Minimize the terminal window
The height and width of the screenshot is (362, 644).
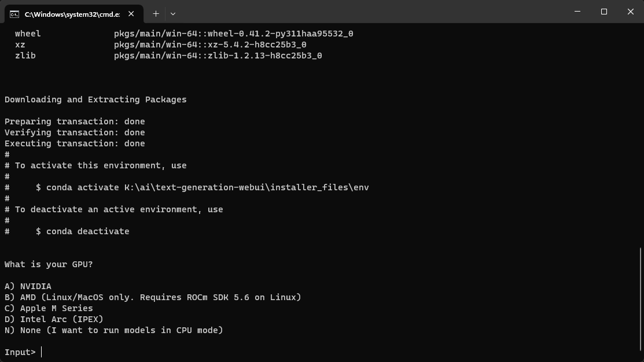coord(577,12)
